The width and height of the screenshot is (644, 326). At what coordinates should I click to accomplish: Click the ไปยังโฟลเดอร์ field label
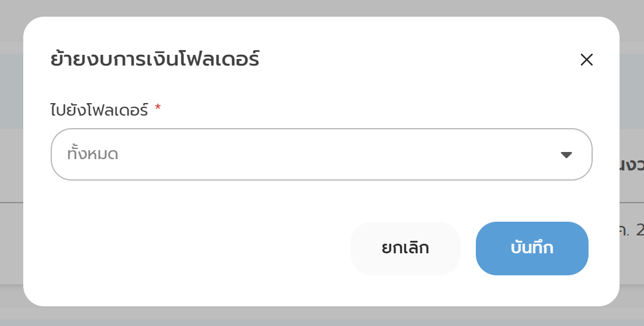click(x=100, y=110)
